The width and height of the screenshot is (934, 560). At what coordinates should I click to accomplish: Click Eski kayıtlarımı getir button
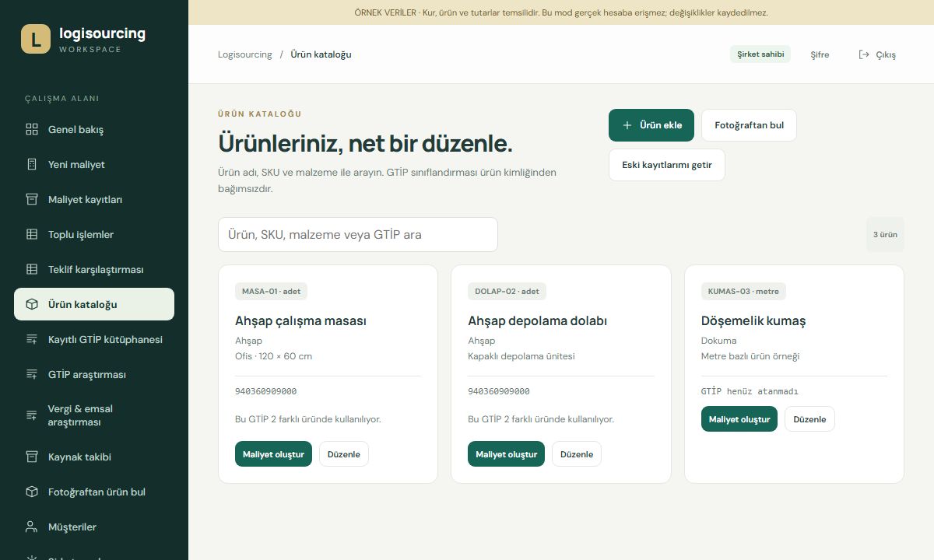pos(667,165)
